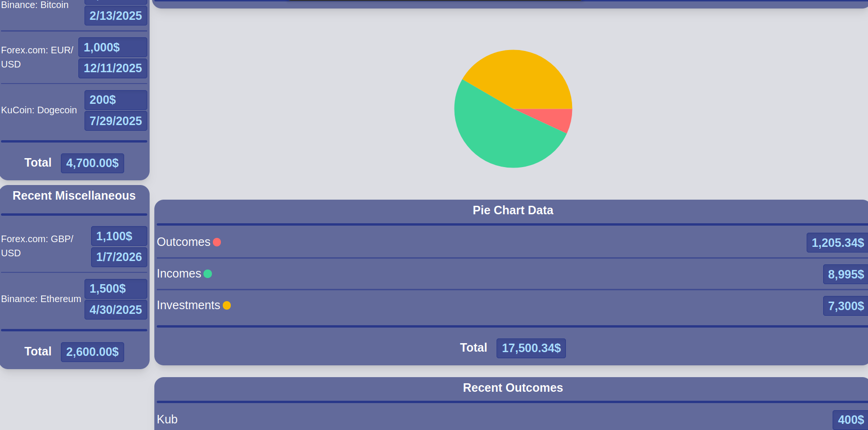868x430 pixels.
Task: Click the 2,600.00$ miscellaneous total
Action: (x=93, y=352)
